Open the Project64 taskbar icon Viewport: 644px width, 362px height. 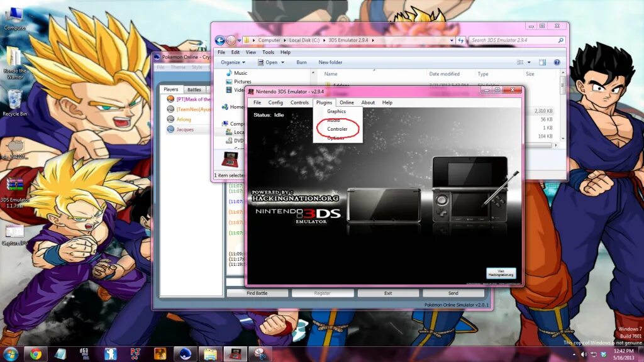click(x=135, y=354)
